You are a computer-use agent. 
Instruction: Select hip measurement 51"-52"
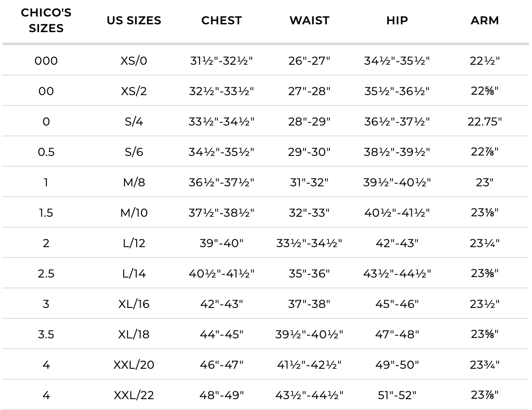click(x=397, y=395)
